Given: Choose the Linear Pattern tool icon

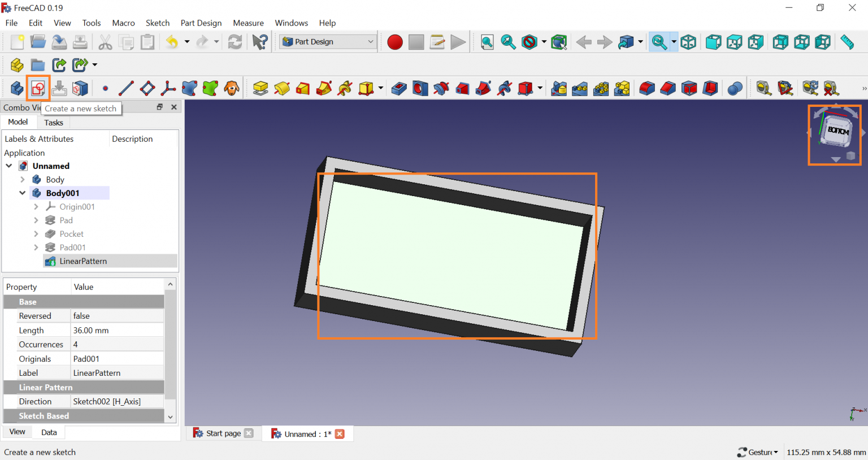Looking at the screenshot, I should (580, 88).
